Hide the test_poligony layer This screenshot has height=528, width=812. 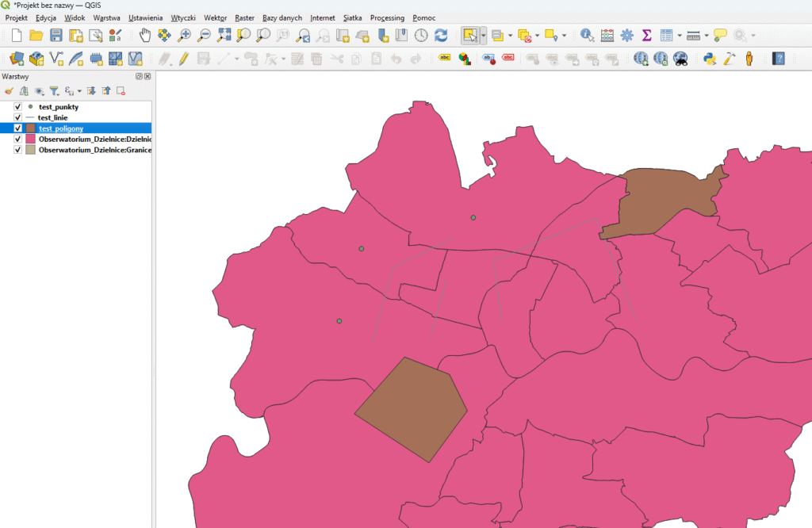coord(17,128)
